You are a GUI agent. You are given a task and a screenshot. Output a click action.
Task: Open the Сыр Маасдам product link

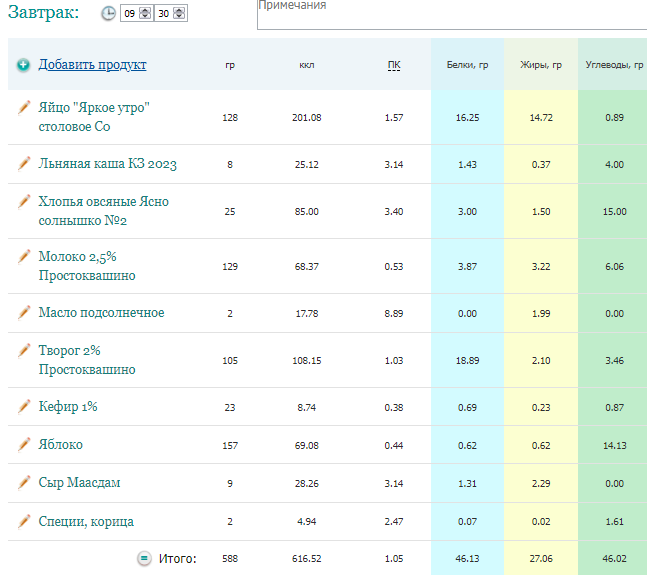(80, 483)
